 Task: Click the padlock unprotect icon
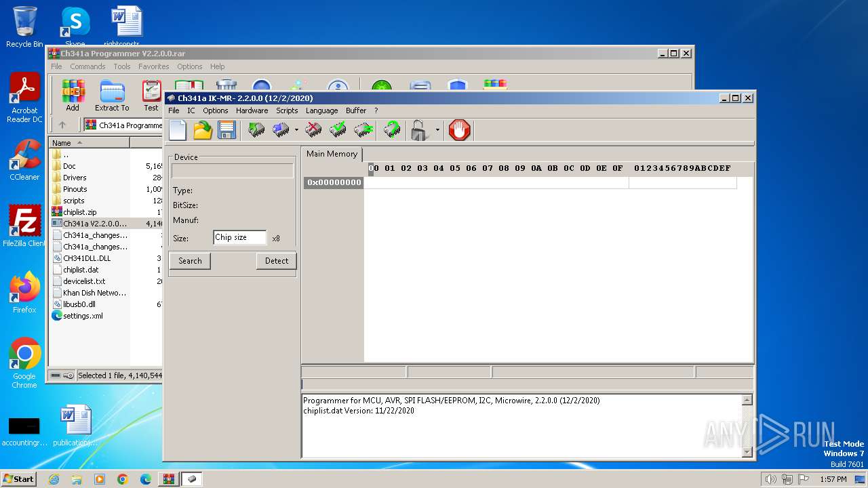tap(420, 130)
